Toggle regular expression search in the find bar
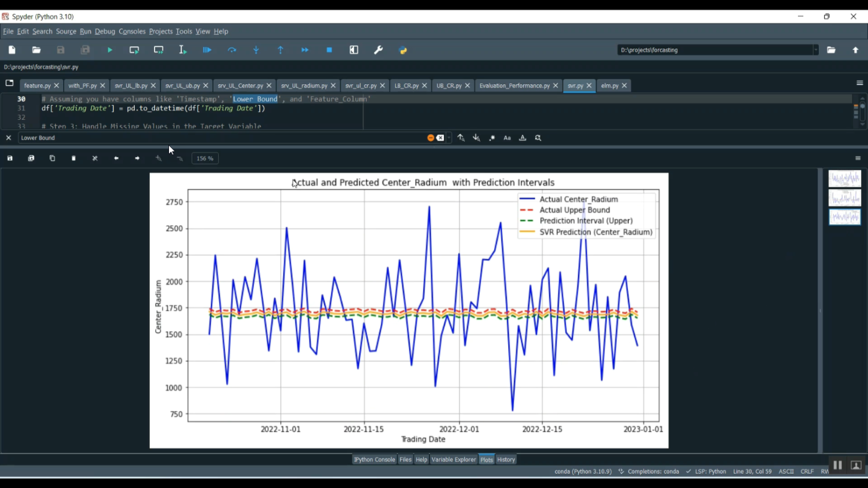 (x=491, y=138)
